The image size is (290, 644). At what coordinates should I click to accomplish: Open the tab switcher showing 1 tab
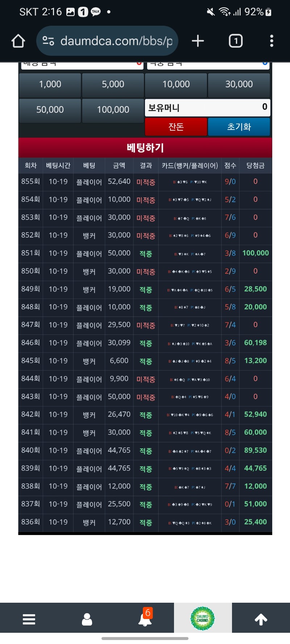(236, 41)
